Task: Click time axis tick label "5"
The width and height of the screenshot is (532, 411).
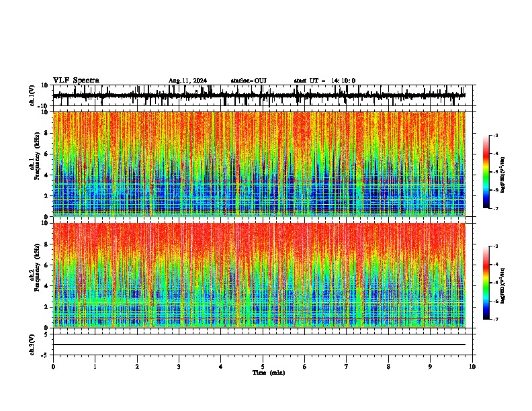Action: tap(263, 367)
